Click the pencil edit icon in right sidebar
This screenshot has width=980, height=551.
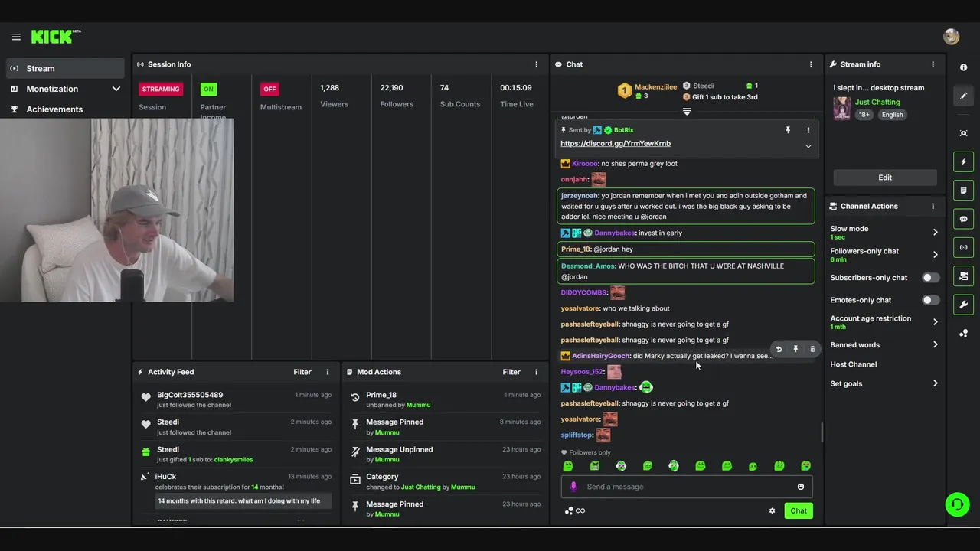coord(963,96)
